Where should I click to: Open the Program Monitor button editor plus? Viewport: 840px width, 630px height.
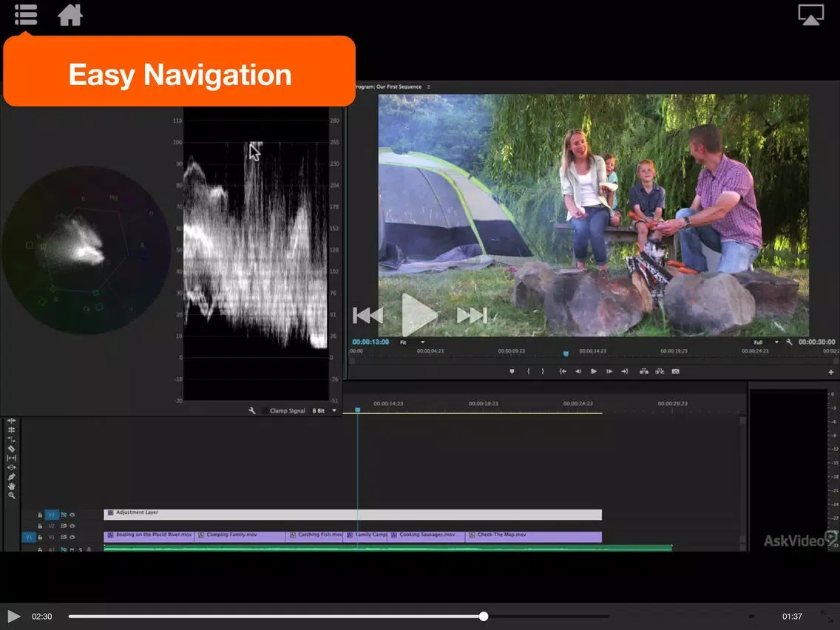point(831,372)
